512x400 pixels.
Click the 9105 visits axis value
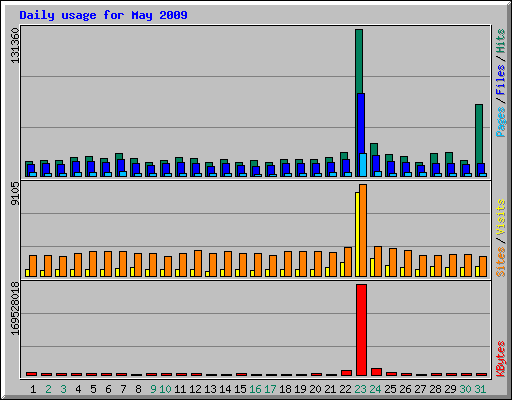coord(16,194)
